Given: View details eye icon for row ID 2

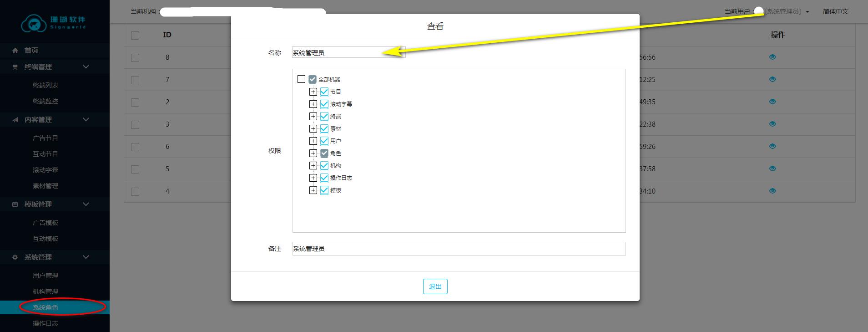Looking at the screenshot, I should click(x=772, y=102).
